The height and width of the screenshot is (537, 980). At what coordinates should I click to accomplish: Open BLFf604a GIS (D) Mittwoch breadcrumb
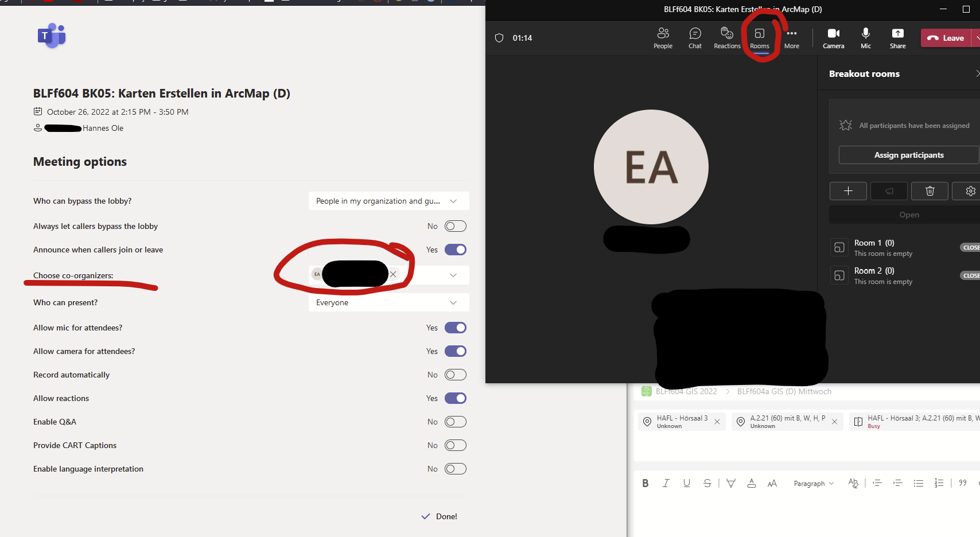(x=784, y=391)
